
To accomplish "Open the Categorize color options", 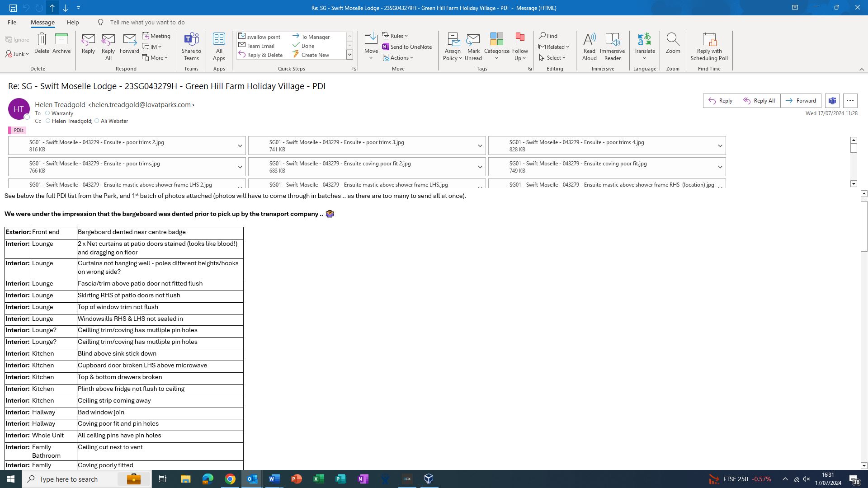I will (496, 46).
